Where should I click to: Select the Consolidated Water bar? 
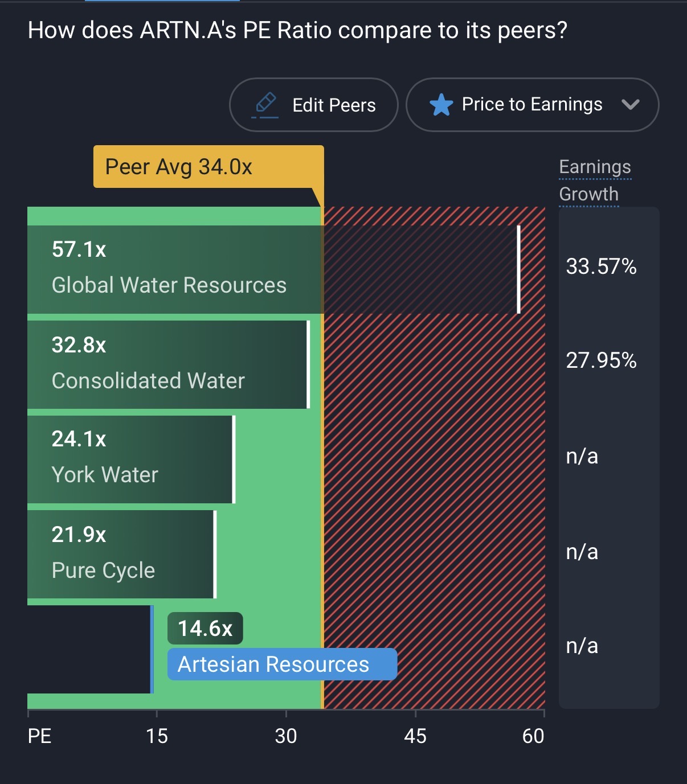coord(167,364)
